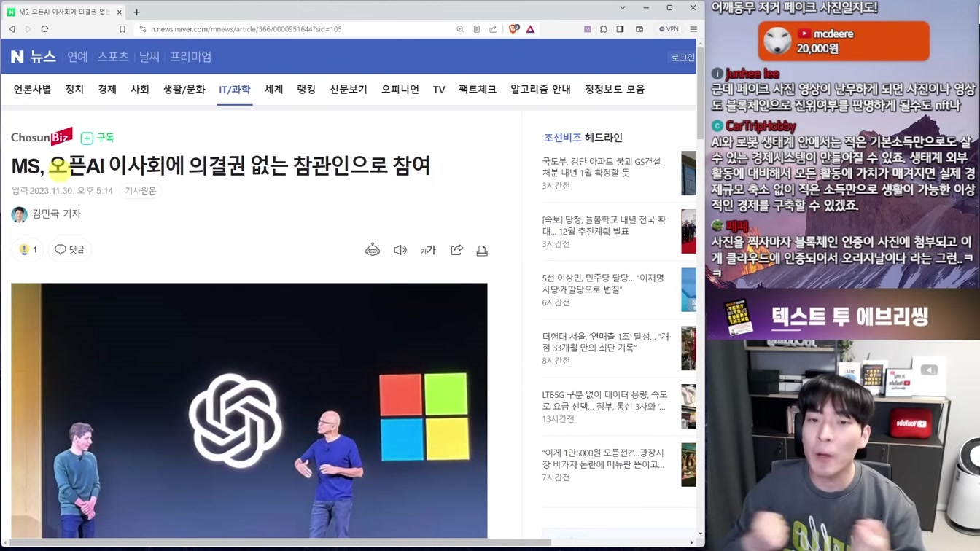Open tab search chevron in title bar
Image resolution: width=980 pixels, height=551 pixels.
pyautogui.click(x=622, y=8)
